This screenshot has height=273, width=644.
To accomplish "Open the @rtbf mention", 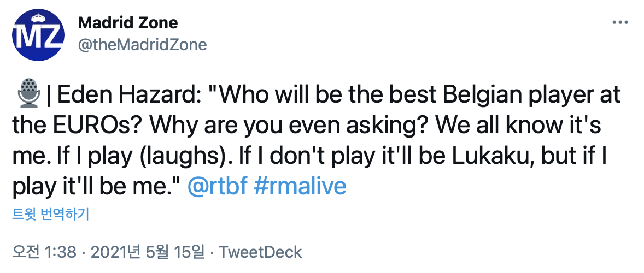I will click(x=218, y=186).
